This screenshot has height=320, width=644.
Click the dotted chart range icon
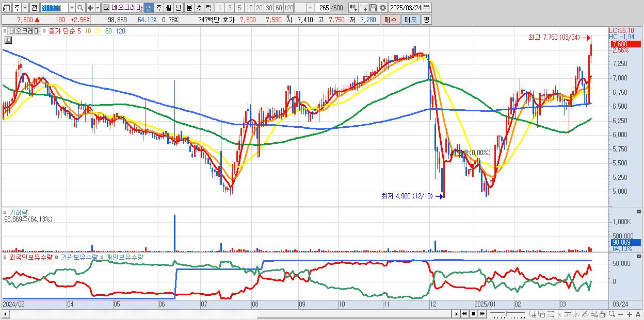[550, 314]
